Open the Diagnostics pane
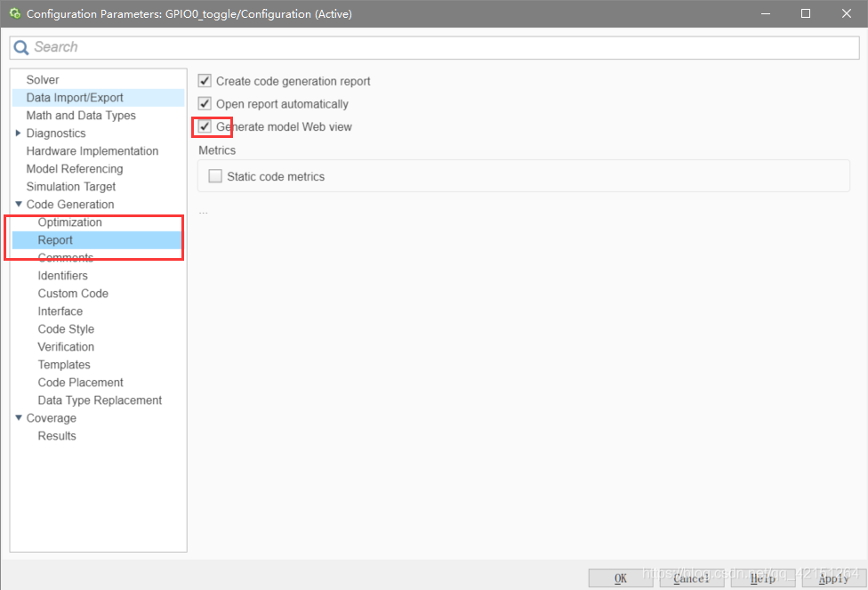 56,133
